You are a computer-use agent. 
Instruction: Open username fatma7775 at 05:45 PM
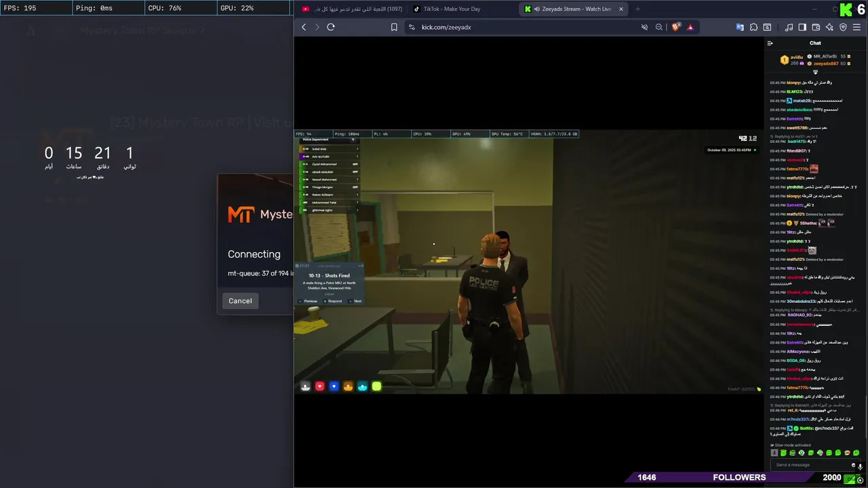(x=797, y=169)
